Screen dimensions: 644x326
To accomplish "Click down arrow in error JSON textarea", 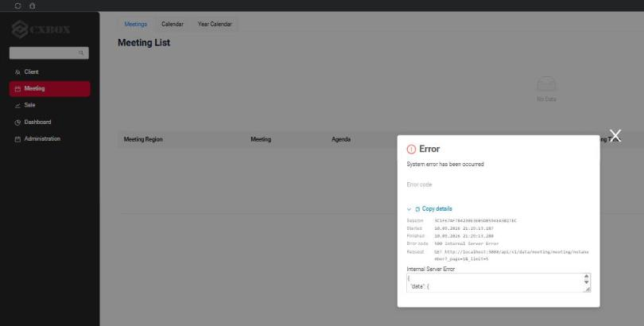I will click(587, 282).
